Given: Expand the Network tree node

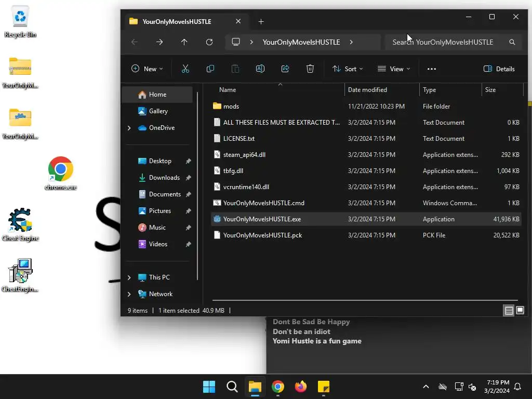Looking at the screenshot, I should pyautogui.click(x=129, y=294).
